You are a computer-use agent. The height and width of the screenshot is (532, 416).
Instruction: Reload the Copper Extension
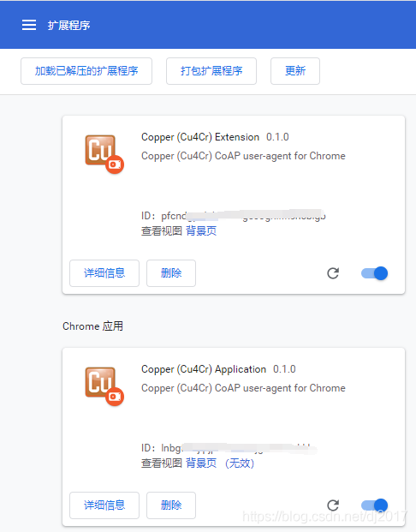(333, 273)
